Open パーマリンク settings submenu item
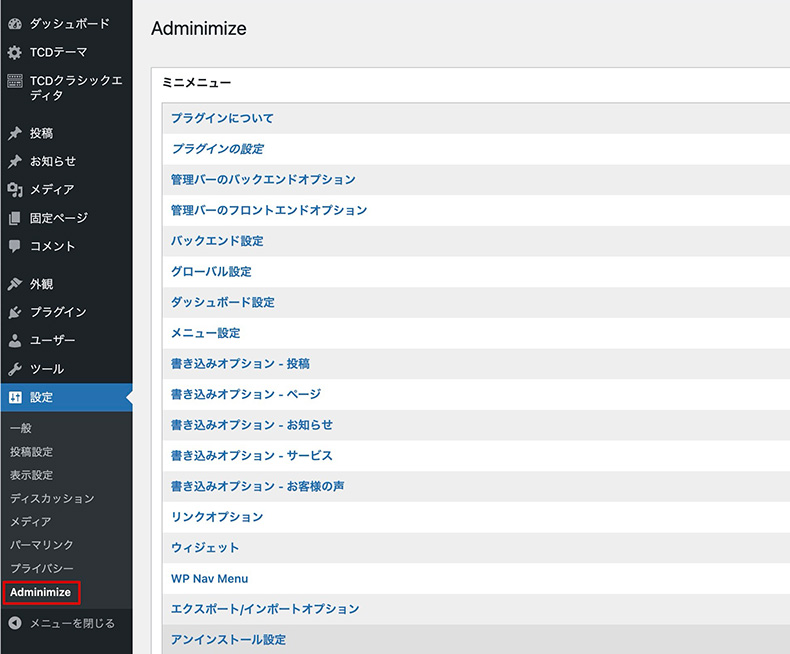The height and width of the screenshot is (654, 790). coord(41,545)
